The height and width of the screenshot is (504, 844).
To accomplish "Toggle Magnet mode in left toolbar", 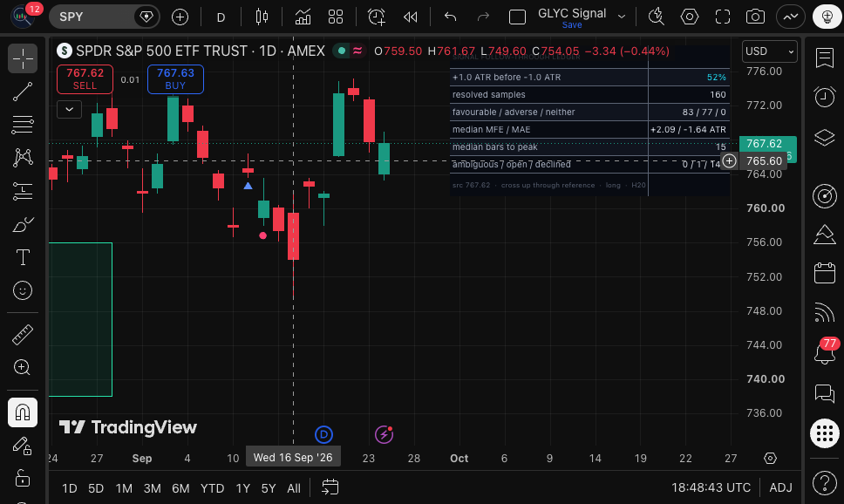I will click(x=23, y=412).
